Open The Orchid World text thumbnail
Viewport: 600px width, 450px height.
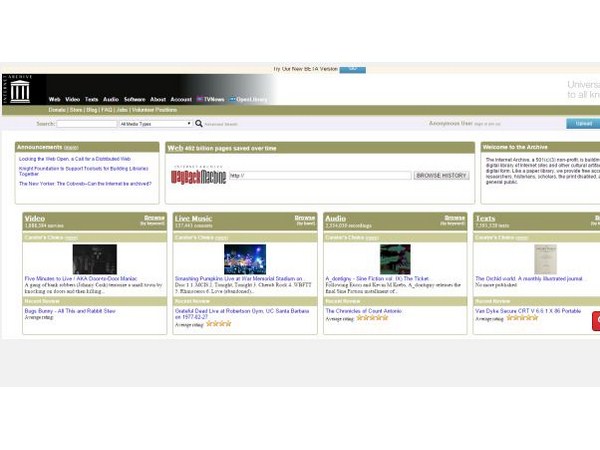pyautogui.click(x=545, y=259)
